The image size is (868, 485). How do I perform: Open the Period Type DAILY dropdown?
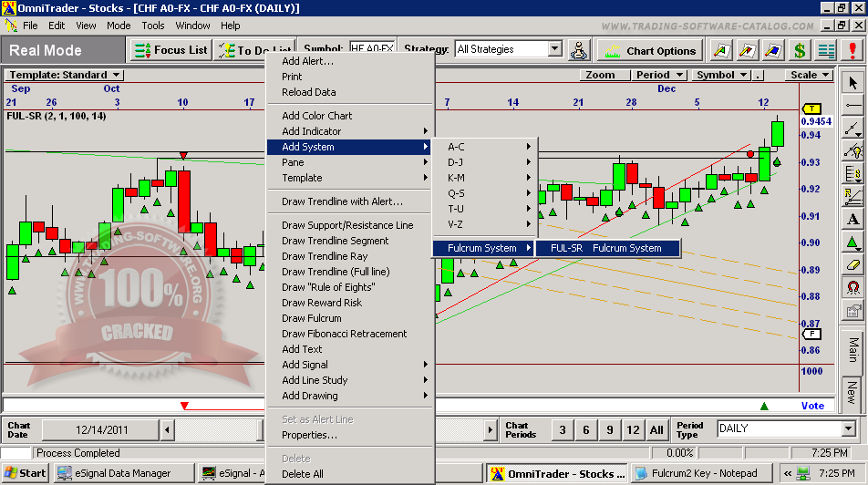[847, 429]
